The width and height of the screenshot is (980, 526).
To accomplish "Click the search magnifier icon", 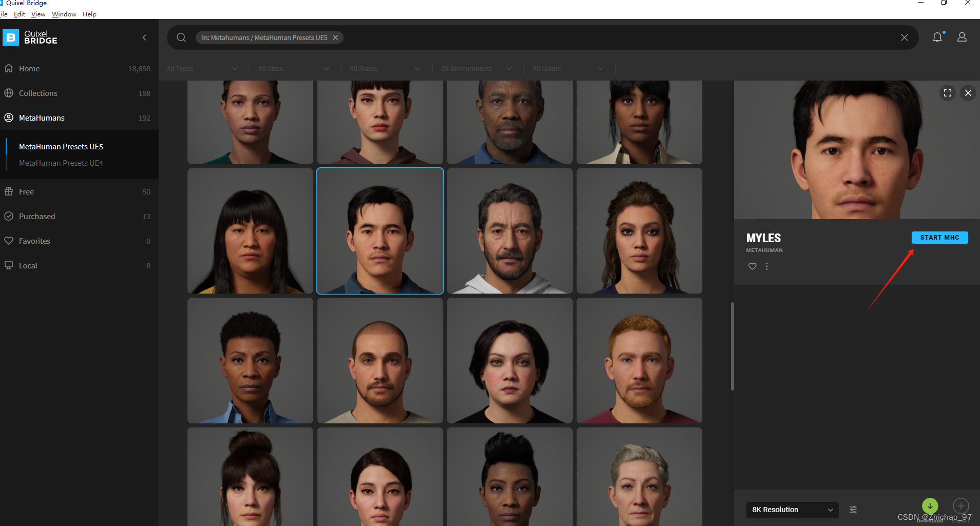I will pyautogui.click(x=181, y=37).
